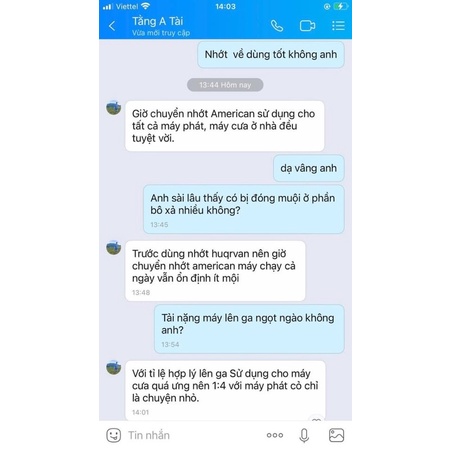Tap the avatar next to the American oil message
Screen dimensions: 450x450
pyautogui.click(x=113, y=108)
